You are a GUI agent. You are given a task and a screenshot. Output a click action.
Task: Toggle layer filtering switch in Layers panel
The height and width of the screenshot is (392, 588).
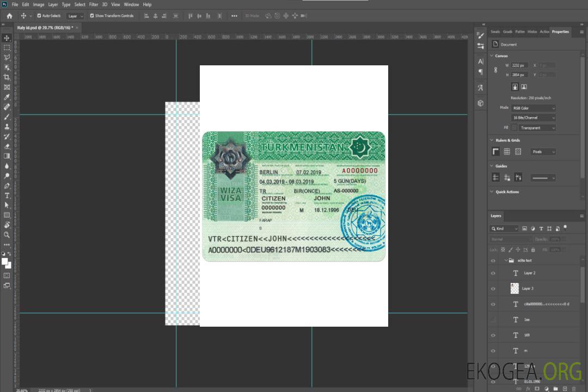click(565, 228)
